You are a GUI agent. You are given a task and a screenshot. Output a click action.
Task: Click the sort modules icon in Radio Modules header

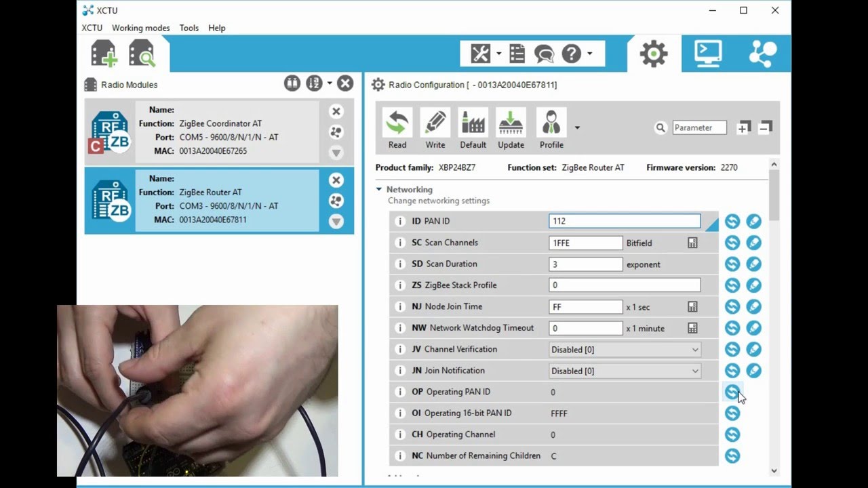point(313,83)
